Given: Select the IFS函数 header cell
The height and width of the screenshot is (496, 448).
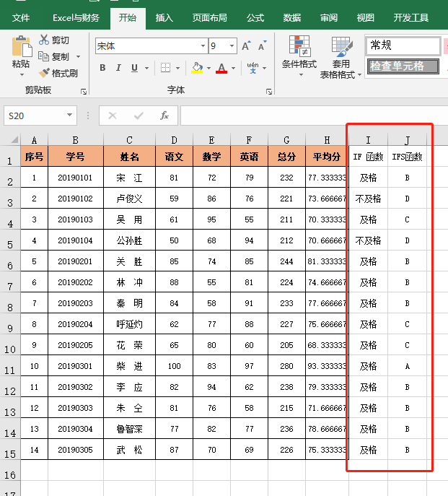Looking at the screenshot, I should pos(407,157).
